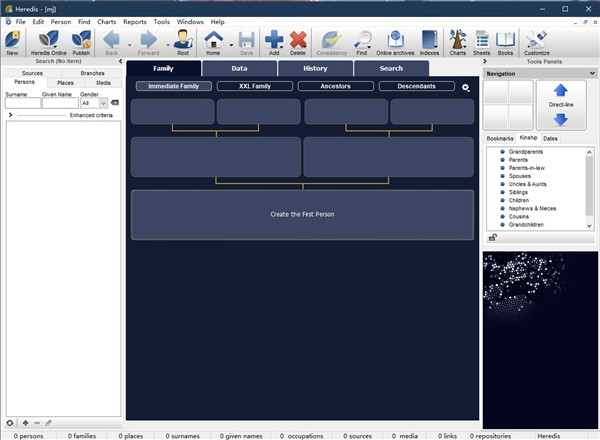Select Descendants view

[416, 86]
